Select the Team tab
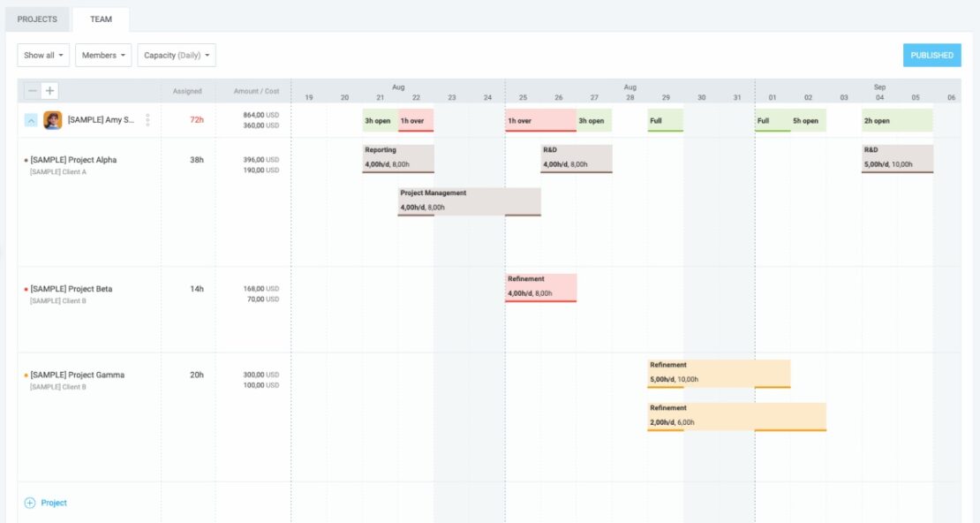This screenshot has height=523, width=980. 101,19
